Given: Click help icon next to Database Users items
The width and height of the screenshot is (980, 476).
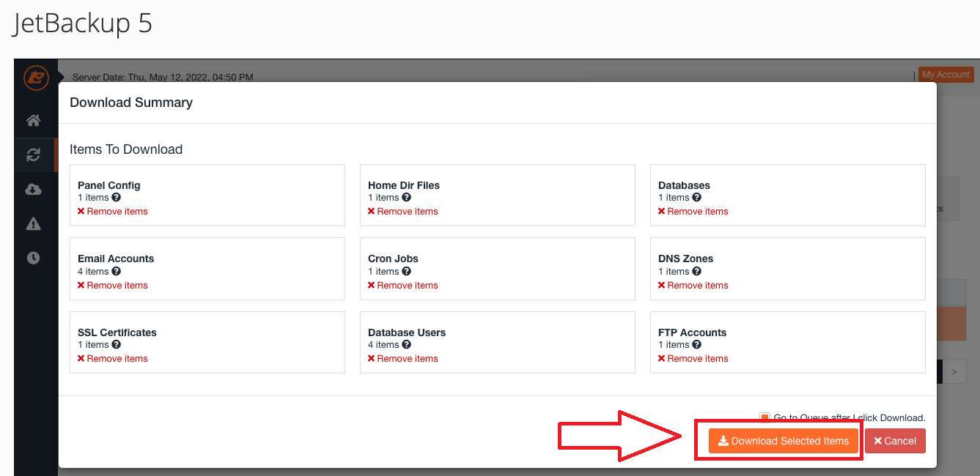Looking at the screenshot, I should (406, 345).
